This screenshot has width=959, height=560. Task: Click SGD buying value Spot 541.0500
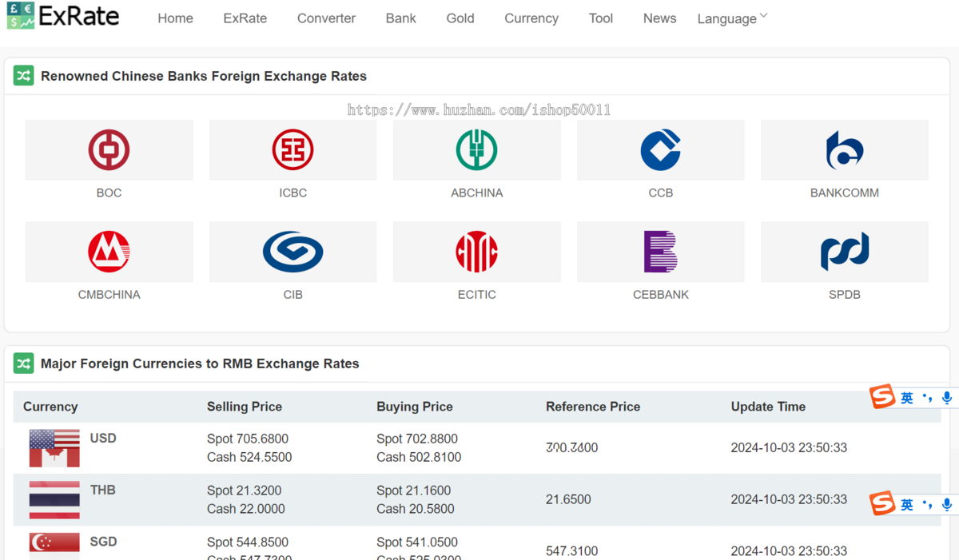click(x=417, y=542)
